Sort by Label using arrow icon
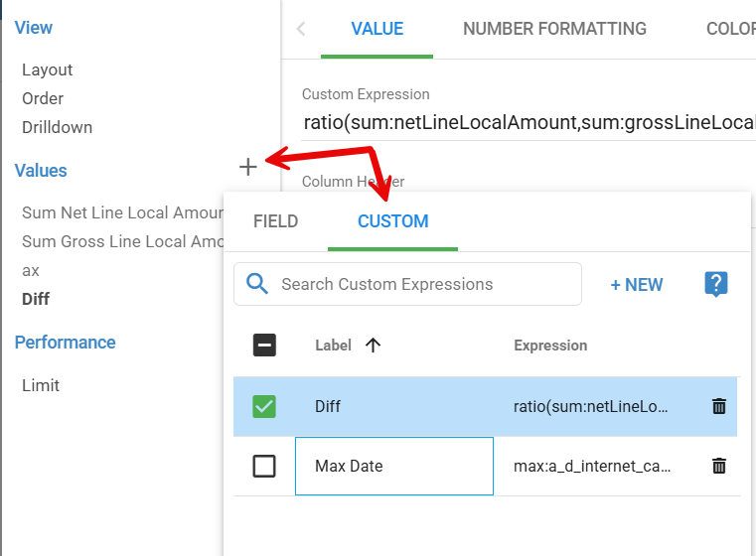This screenshot has height=556, width=756. 374,346
